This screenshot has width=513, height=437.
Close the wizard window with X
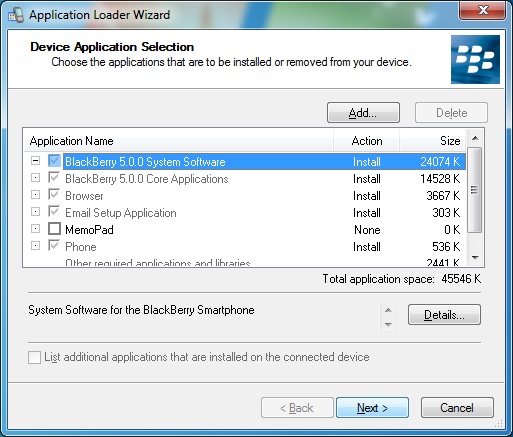(x=483, y=10)
